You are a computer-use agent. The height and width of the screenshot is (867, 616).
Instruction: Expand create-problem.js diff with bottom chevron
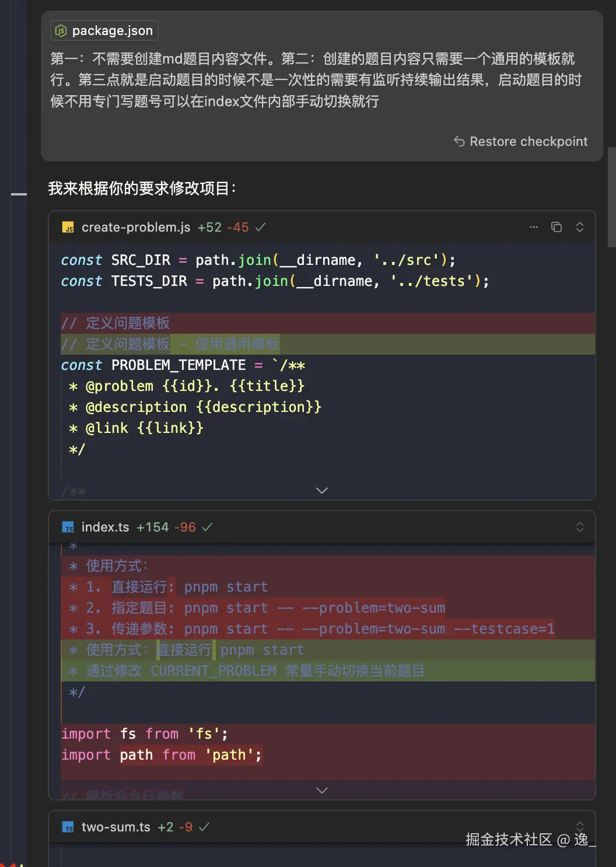[x=322, y=490]
